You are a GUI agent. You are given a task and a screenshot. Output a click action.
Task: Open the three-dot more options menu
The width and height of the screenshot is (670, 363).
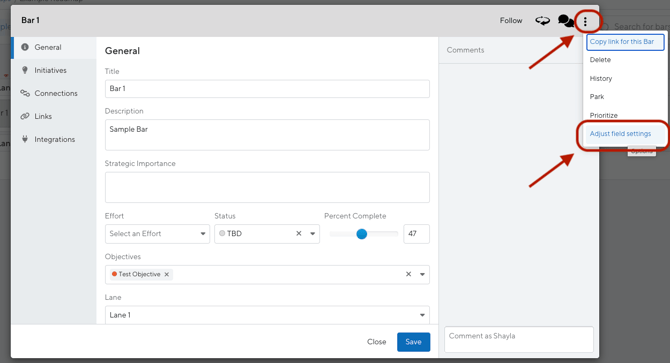pos(585,21)
